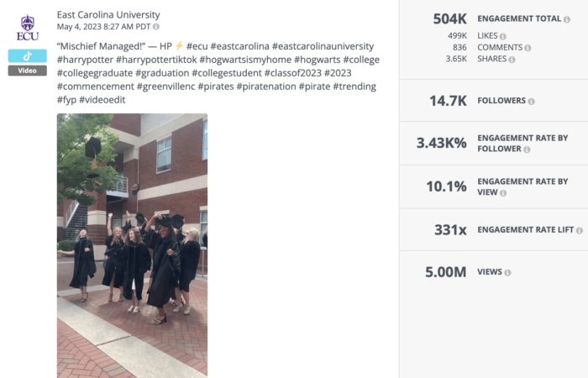Open the East Carolina University profile name
The image size is (588, 378).
[x=108, y=15]
